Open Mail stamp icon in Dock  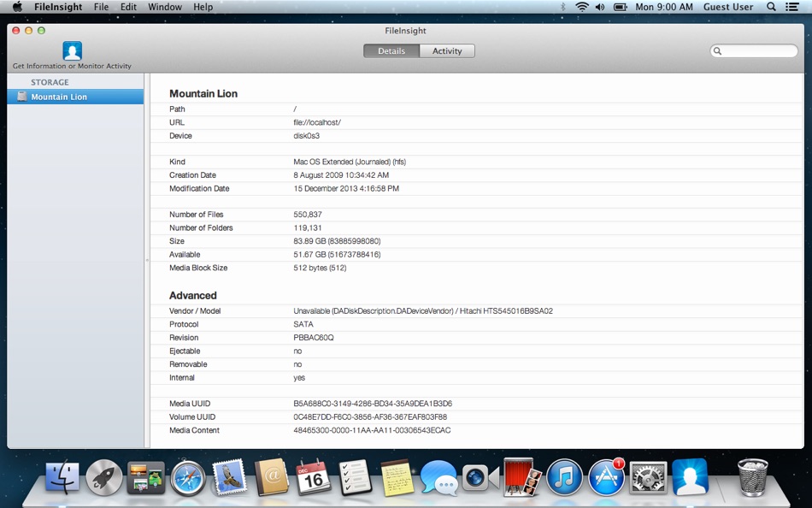230,477
